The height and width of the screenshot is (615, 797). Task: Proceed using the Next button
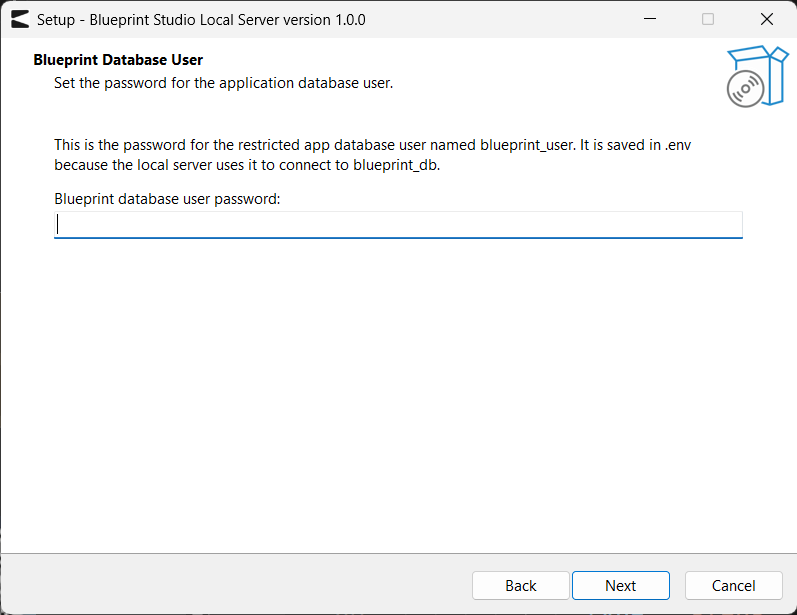coord(621,586)
